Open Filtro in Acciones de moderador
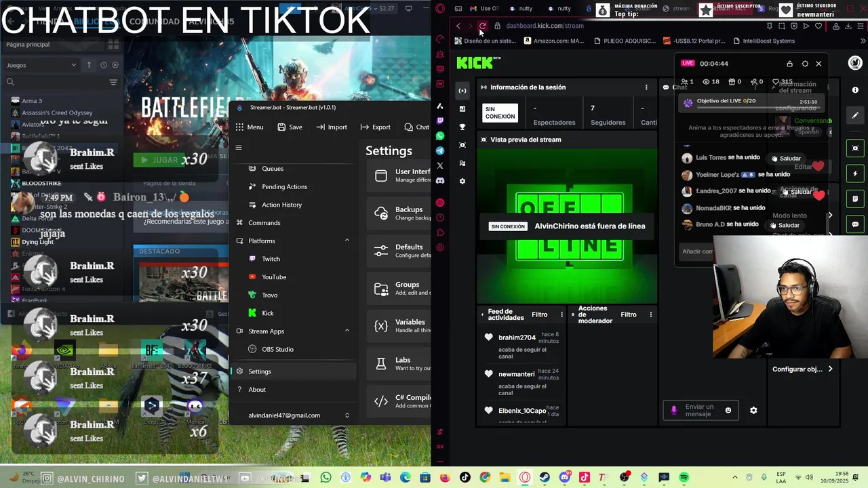868x488 pixels. pos(628,314)
